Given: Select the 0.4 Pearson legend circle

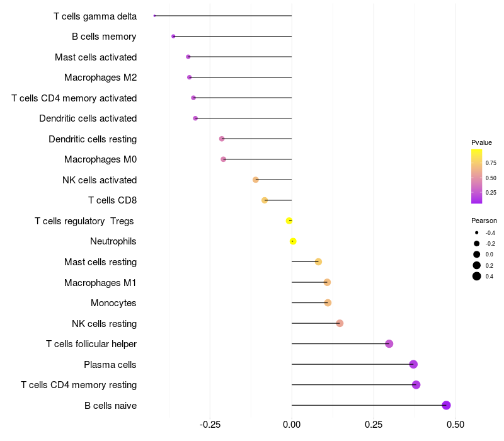Looking at the screenshot, I should point(476,276).
